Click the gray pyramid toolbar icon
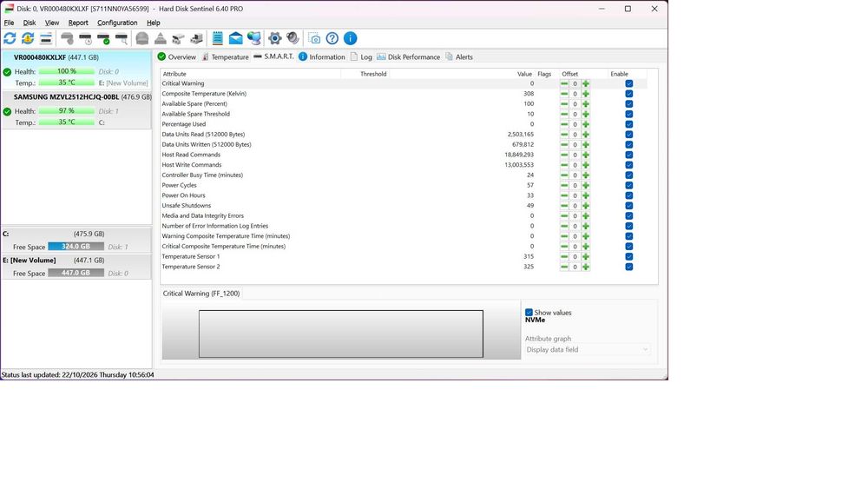 click(161, 38)
